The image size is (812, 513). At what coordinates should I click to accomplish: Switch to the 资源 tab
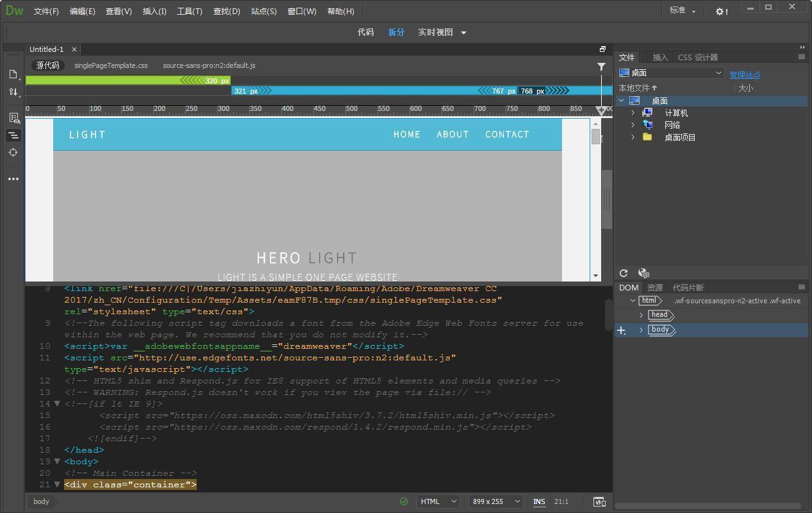tap(655, 288)
